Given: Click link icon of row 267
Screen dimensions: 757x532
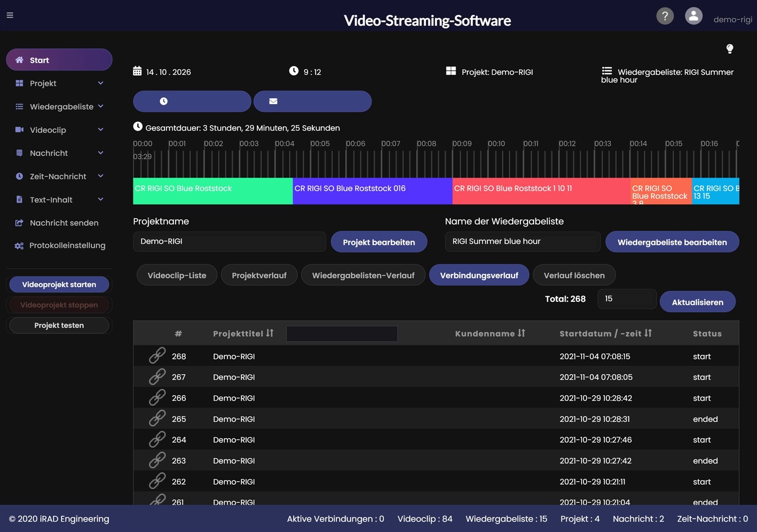Looking at the screenshot, I should (x=157, y=376).
